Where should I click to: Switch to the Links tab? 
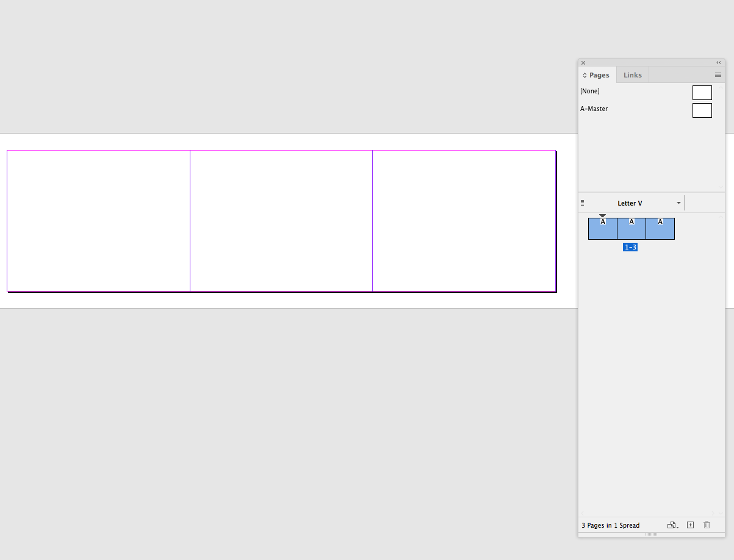click(x=633, y=74)
